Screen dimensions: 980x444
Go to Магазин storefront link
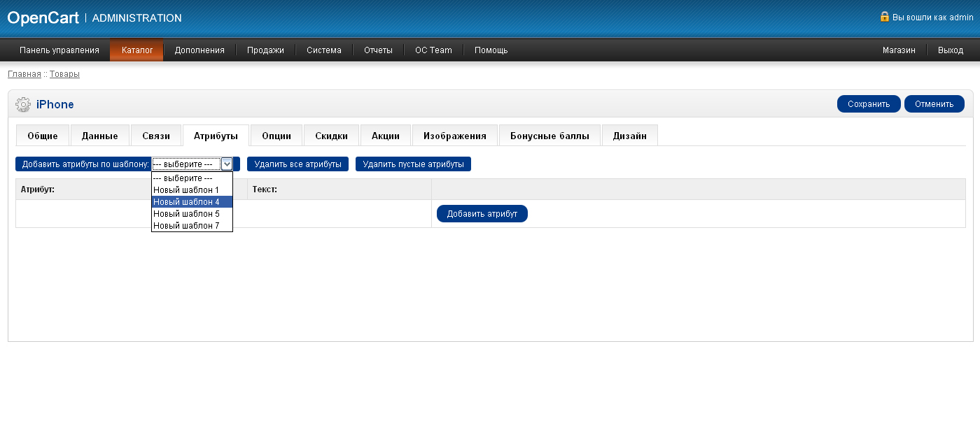[899, 50]
